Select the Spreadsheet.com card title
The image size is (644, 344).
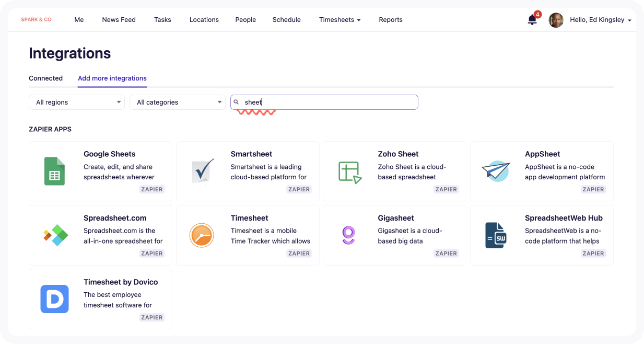tap(115, 218)
